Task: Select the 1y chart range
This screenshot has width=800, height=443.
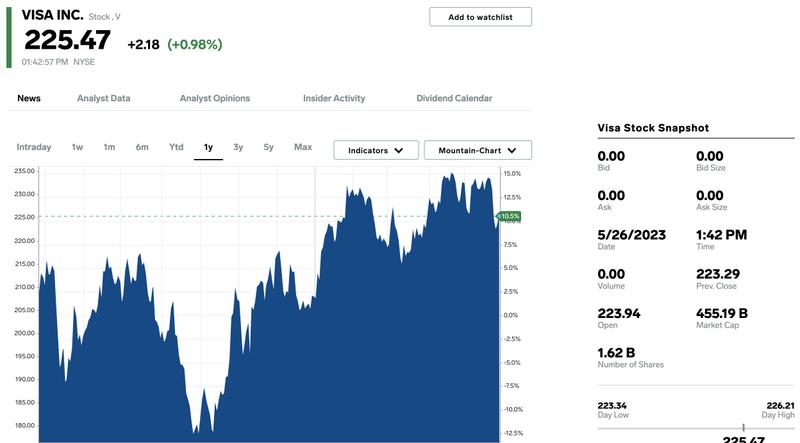Action: (x=208, y=147)
